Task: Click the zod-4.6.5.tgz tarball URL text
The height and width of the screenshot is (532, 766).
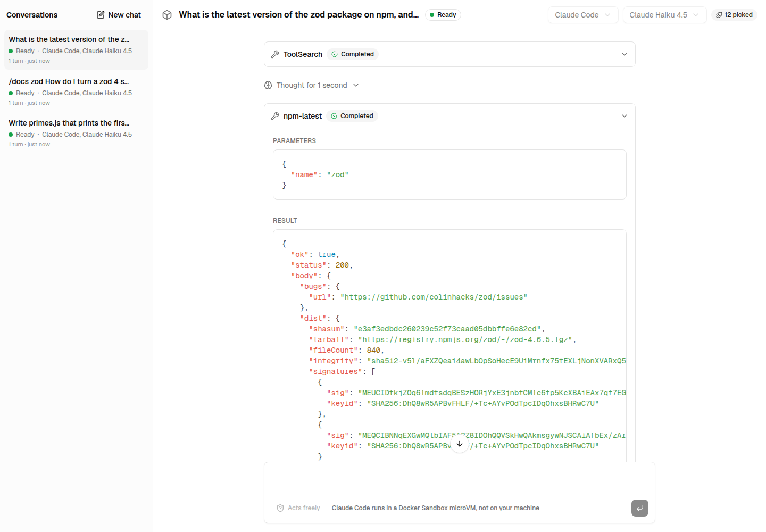Action: 467,339
